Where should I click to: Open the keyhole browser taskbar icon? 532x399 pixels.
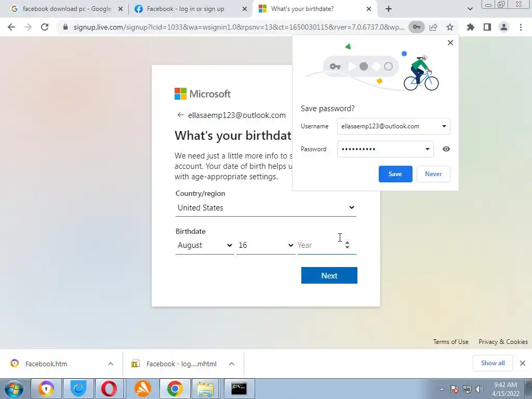pos(46,389)
